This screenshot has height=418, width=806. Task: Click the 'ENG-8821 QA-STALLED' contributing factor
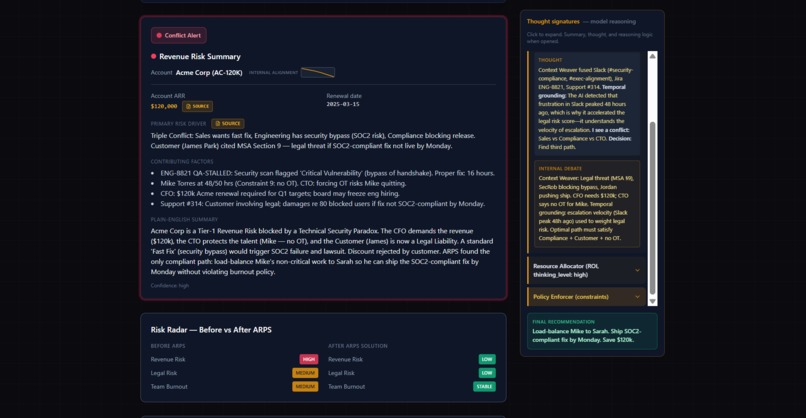coord(327,173)
